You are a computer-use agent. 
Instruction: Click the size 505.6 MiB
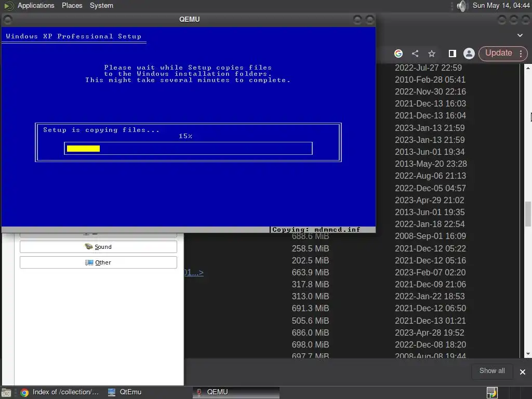tap(310, 321)
